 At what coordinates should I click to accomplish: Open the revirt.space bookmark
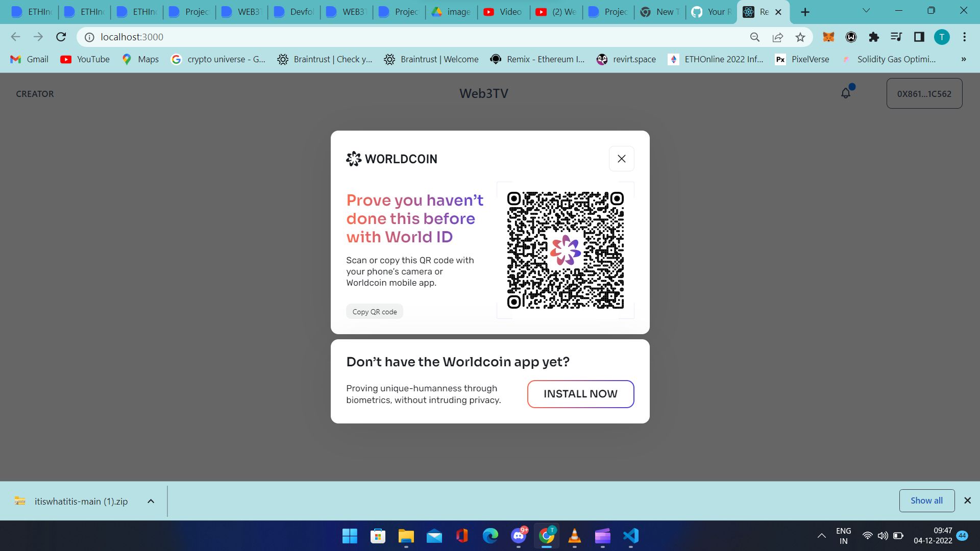click(x=626, y=59)
